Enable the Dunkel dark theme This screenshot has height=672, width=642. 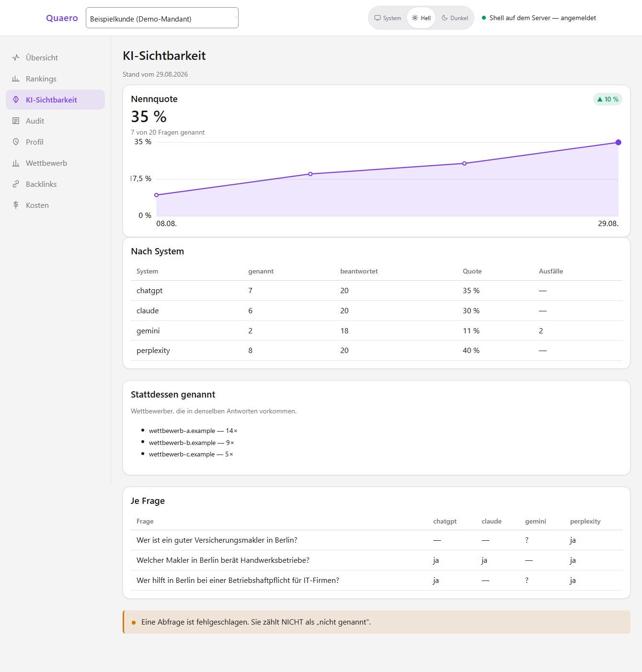pyautogui.click(x=455, y=18)
